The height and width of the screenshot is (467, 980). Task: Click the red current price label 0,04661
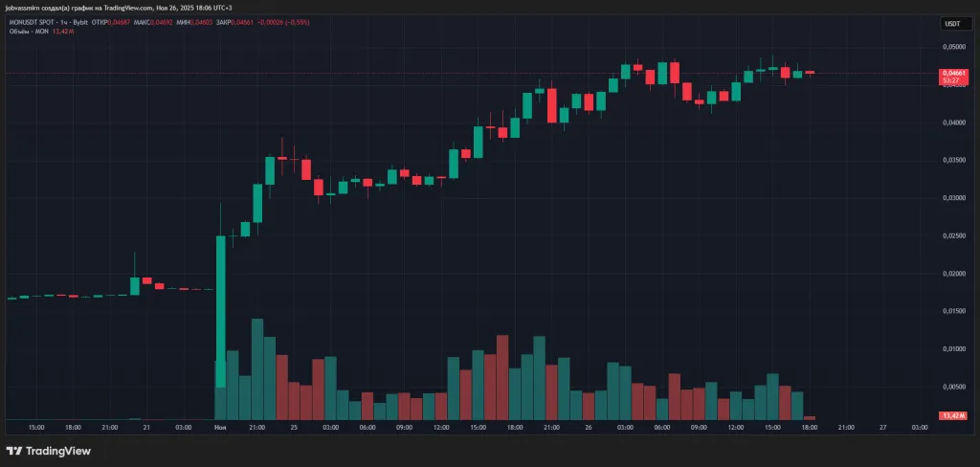tap(952, 73)
